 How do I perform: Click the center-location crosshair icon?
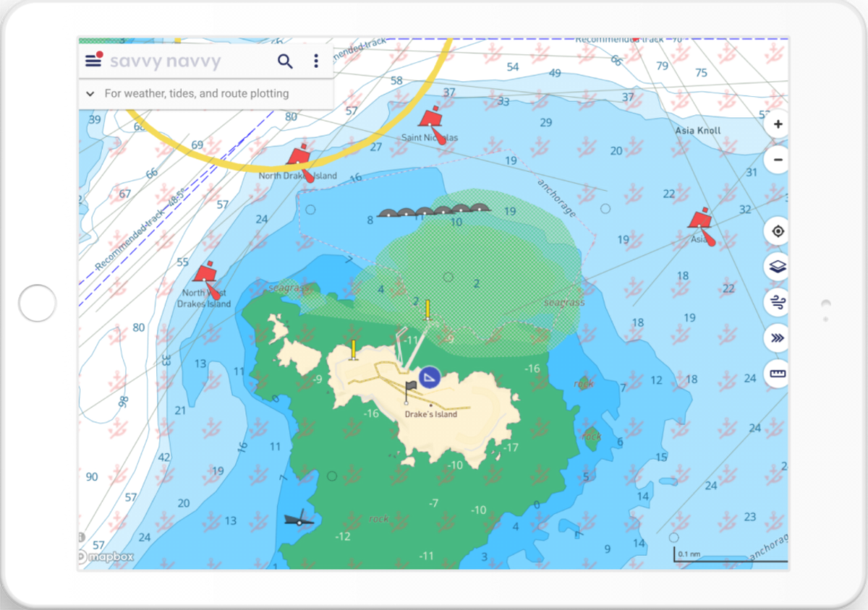pos(776,231)
